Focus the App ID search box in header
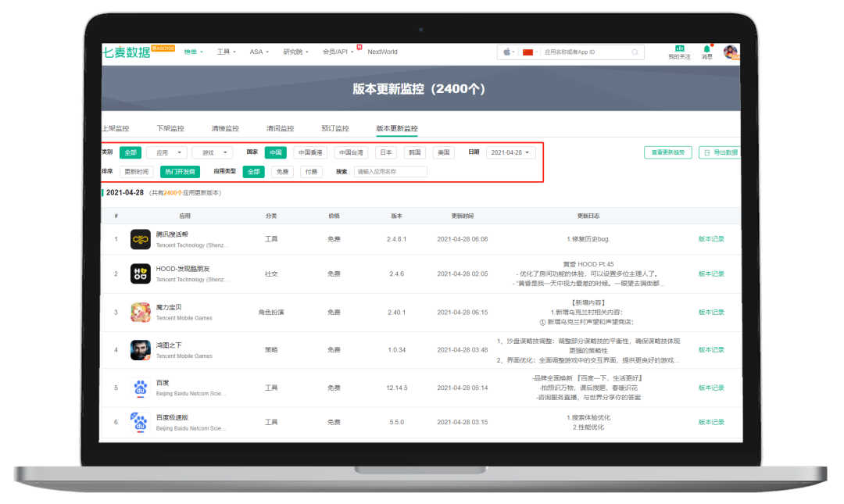The width and height of the screenshot is (844, 504). pyautogui.click(x=586, y=52)
